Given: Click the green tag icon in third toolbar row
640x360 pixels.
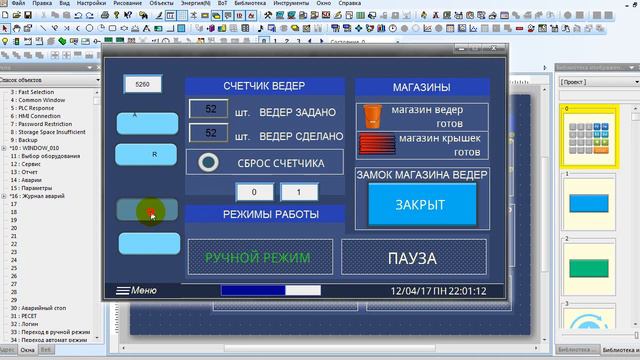Looking at the screenshot, I should [x=62, y=41].
